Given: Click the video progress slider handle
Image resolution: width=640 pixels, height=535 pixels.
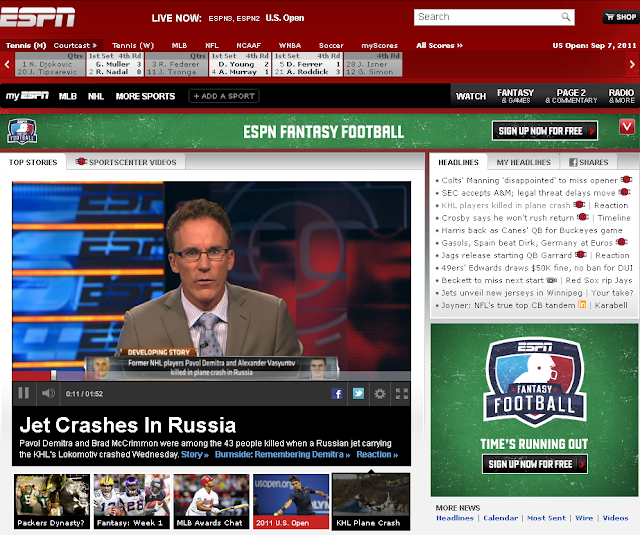Looking at the screenshot, I should (53, 375).
